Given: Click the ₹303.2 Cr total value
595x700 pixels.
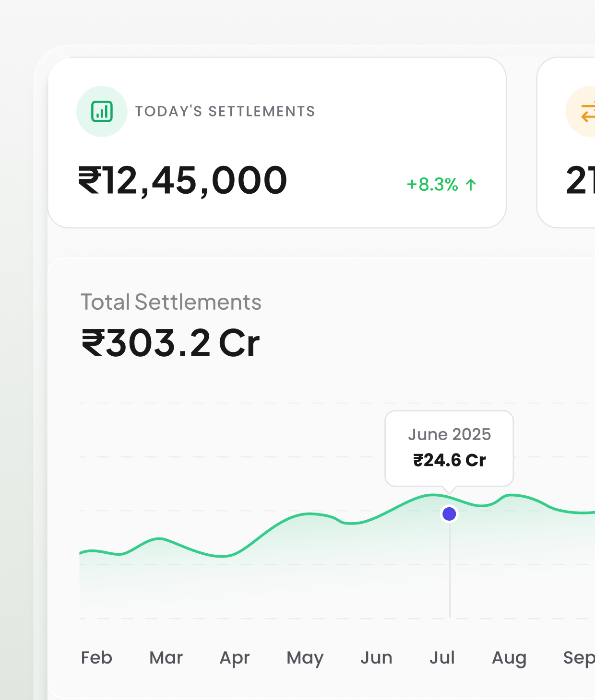Looking at the screenshot, I should [171, 343].
